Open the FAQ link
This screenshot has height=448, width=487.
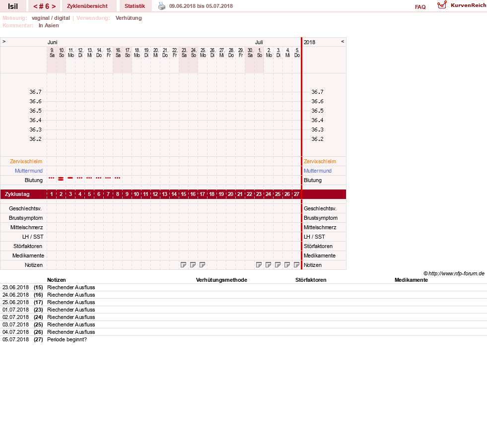pos(420,7)
